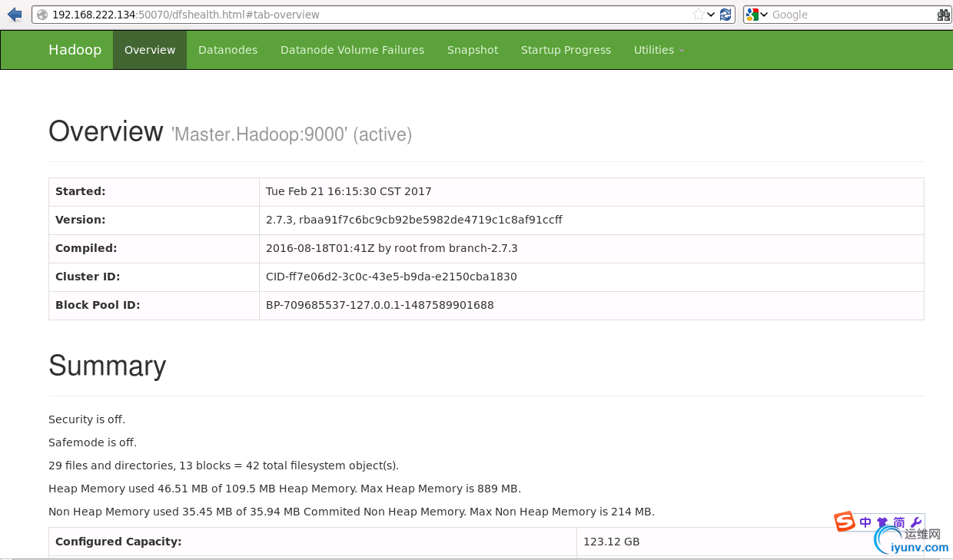Toggle simplified Chinese 简 icon
This screenshot has height=560, width=953.
pyautogui.click(x=899, y=522)
